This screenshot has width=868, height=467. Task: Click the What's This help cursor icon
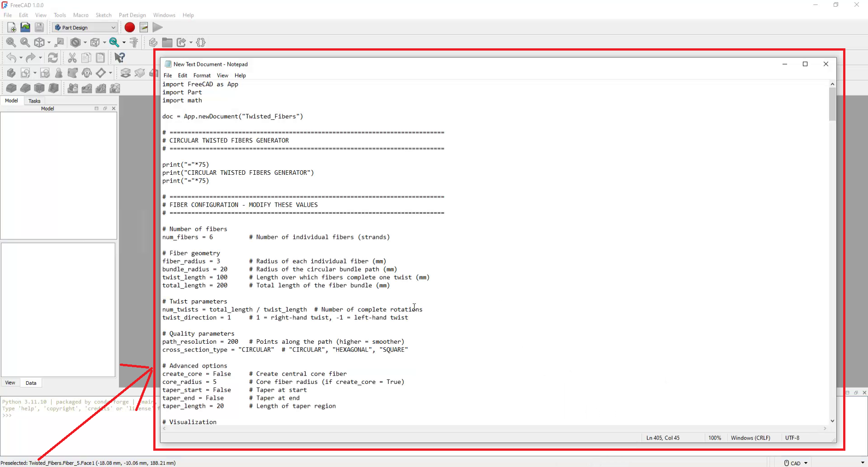pos(119,58)
